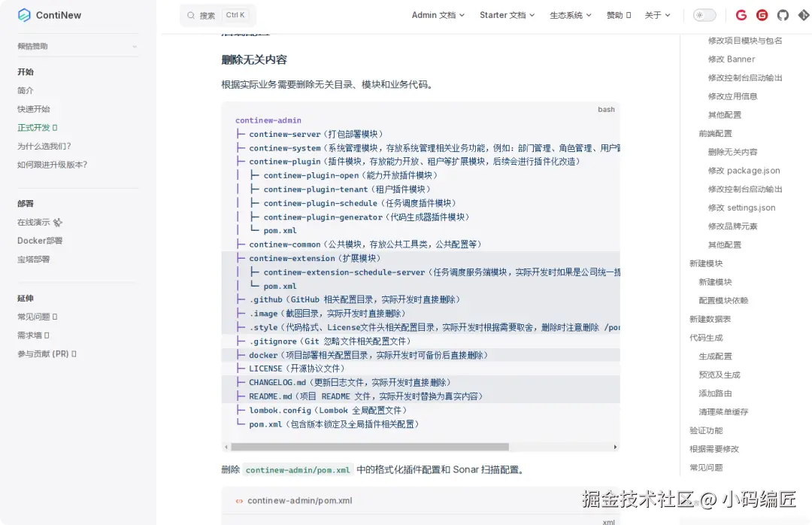Open the GitHub repository icon
Viewport: 812px width, 525px height.
coord(783,15)
